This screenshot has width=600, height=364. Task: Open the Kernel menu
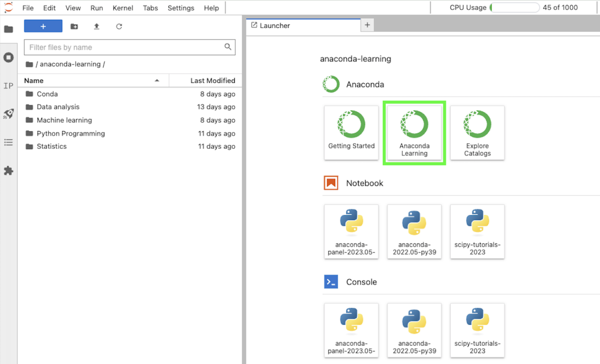coord(123,8)
